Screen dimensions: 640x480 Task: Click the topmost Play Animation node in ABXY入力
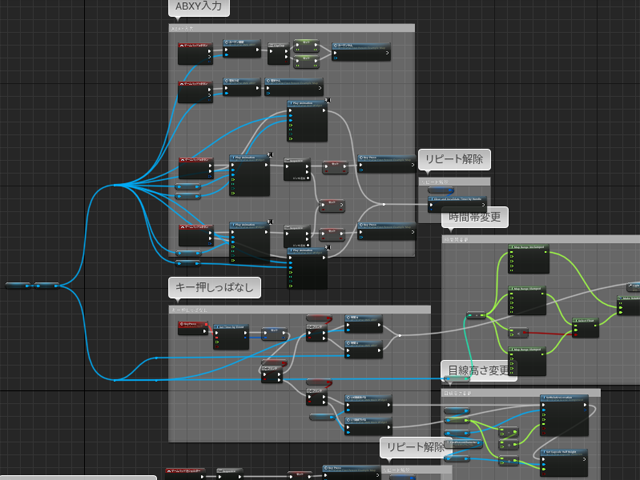point(306,120)
